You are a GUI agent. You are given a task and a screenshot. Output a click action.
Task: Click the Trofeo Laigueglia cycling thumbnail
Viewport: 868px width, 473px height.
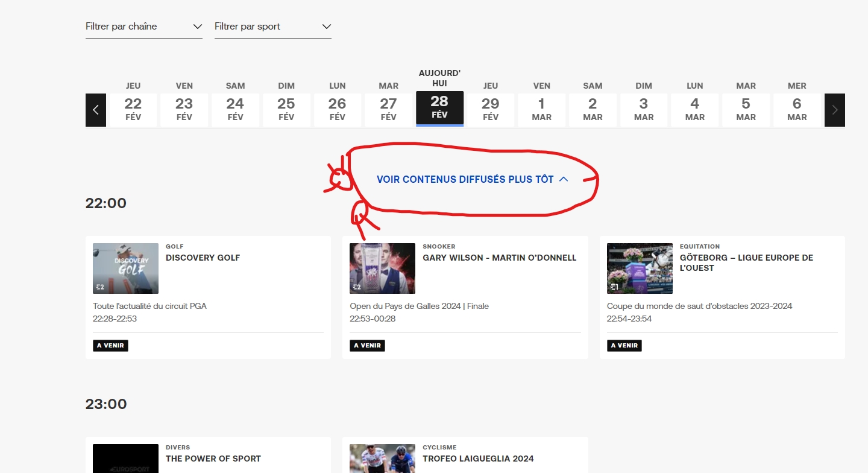(x=383, y=459)
